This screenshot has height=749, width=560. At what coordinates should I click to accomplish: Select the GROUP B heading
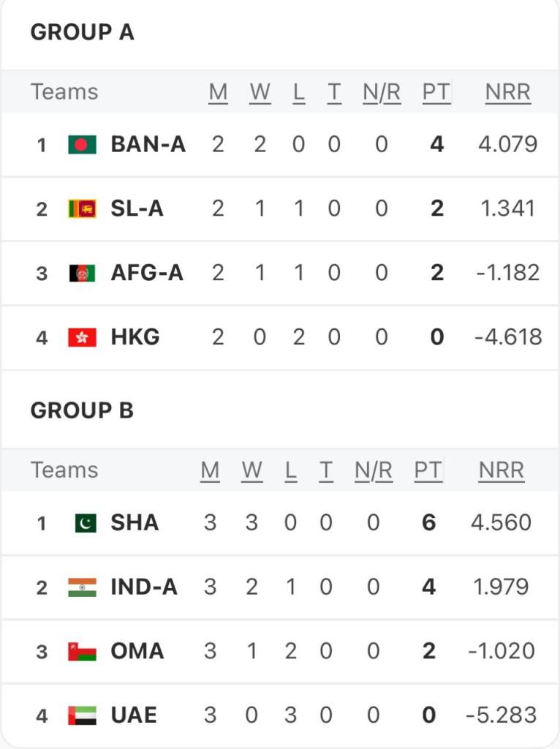pos(82,411)
